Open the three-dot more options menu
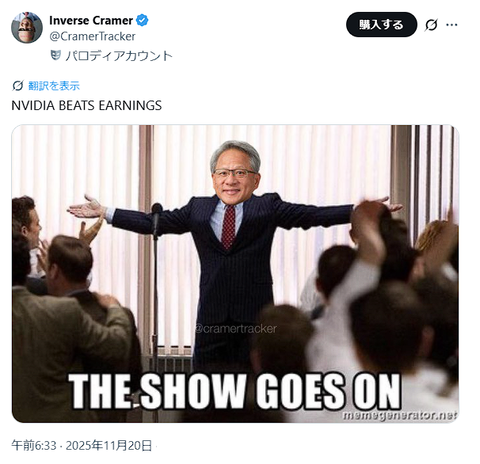This screenshot has width=480, height=464. pos(452,25)
